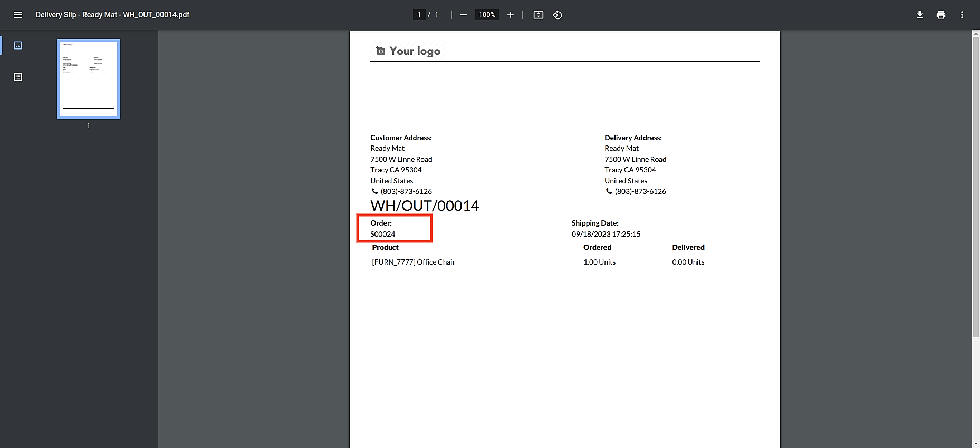Click the zoom in plus icon

pos(511,15)
